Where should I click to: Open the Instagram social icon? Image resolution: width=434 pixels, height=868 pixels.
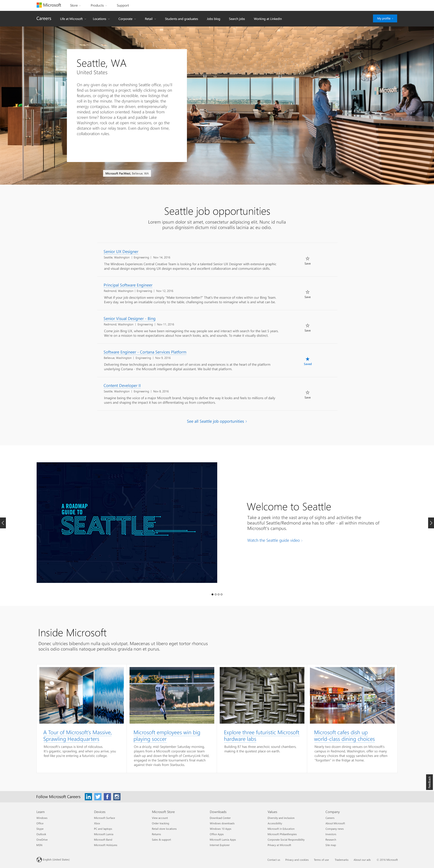tap(117, 796)
